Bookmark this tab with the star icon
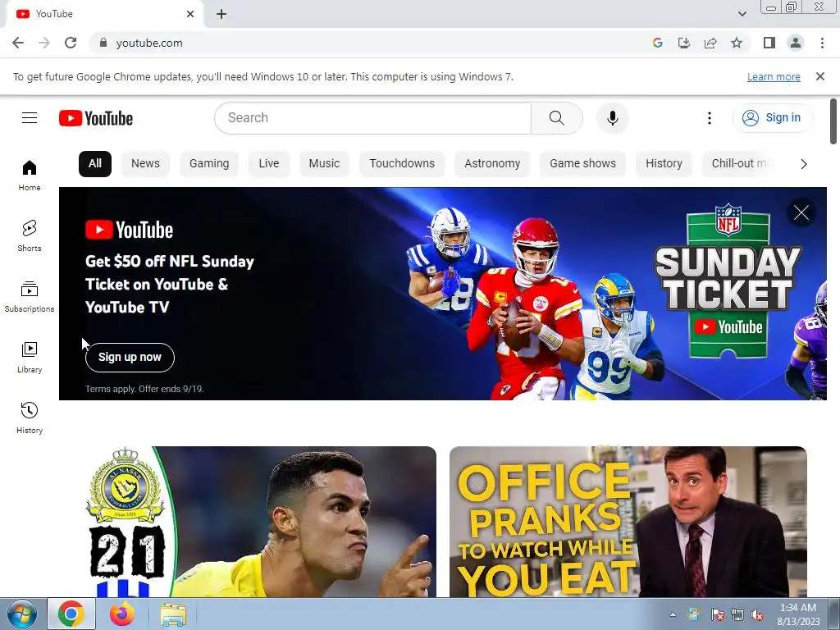The width and height of the screenshot is (840, 630). tap(737, 43)
